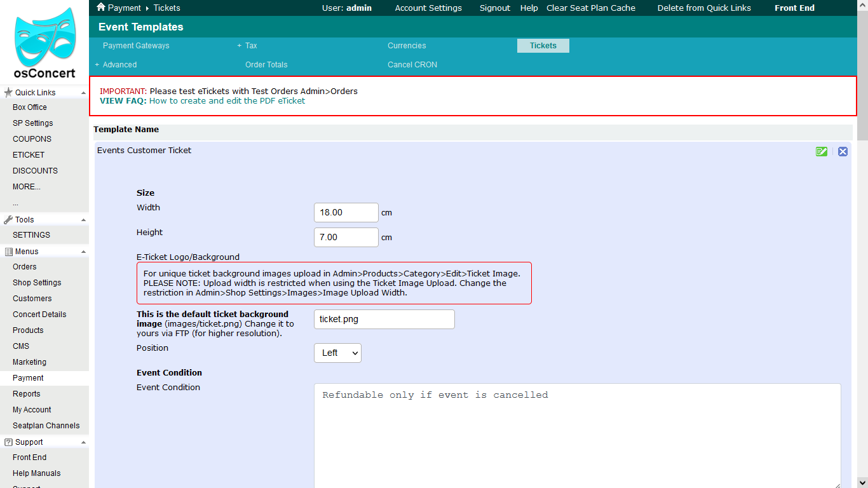Click the osConcert masks logo
The width and height of the screenshot is (868, 488).
click(x=44, y=36)
